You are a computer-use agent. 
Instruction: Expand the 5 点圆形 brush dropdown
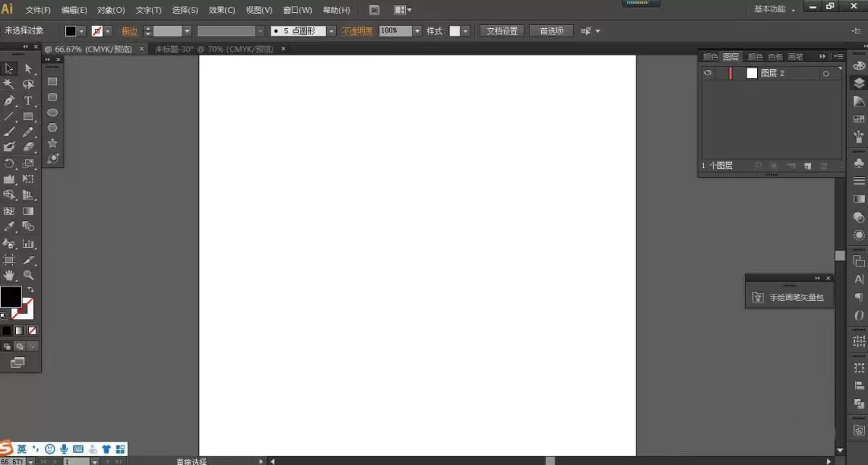331,31
